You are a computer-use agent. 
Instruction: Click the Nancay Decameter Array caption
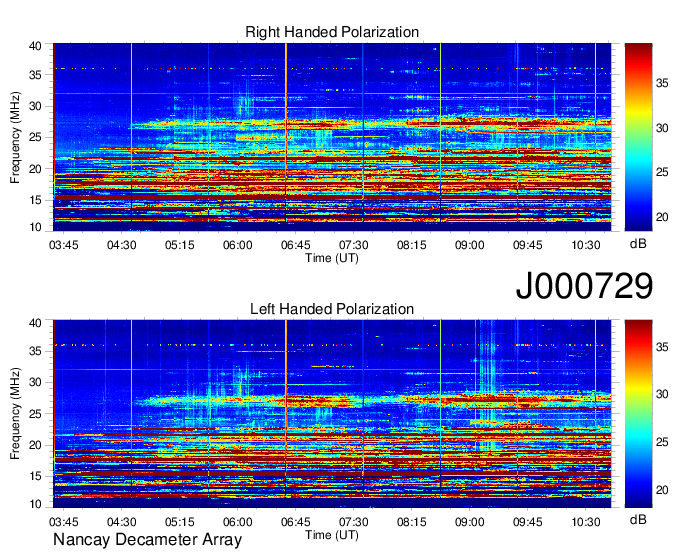click(147, 539)
